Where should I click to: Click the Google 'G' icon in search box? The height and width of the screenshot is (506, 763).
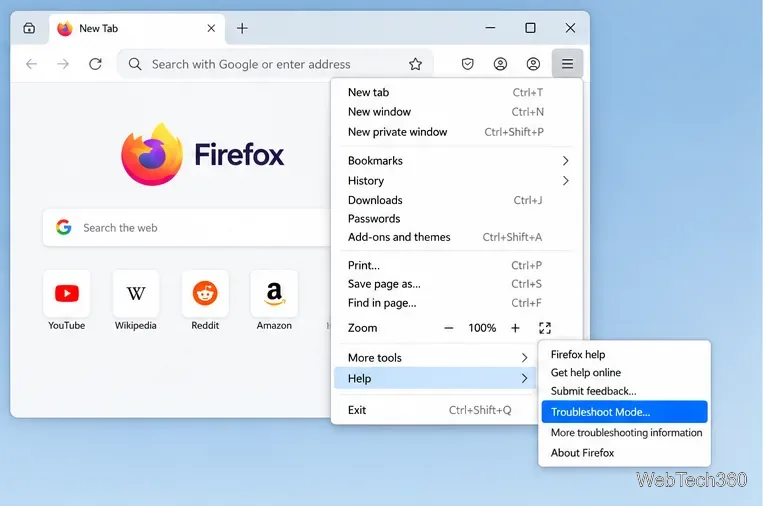click(x=63, y=227)
